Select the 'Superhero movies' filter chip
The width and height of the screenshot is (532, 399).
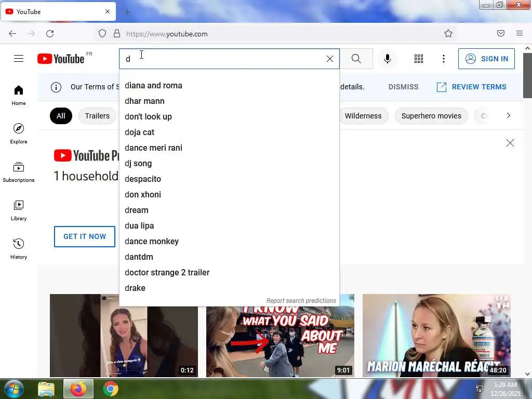click(x=431, y=116)
